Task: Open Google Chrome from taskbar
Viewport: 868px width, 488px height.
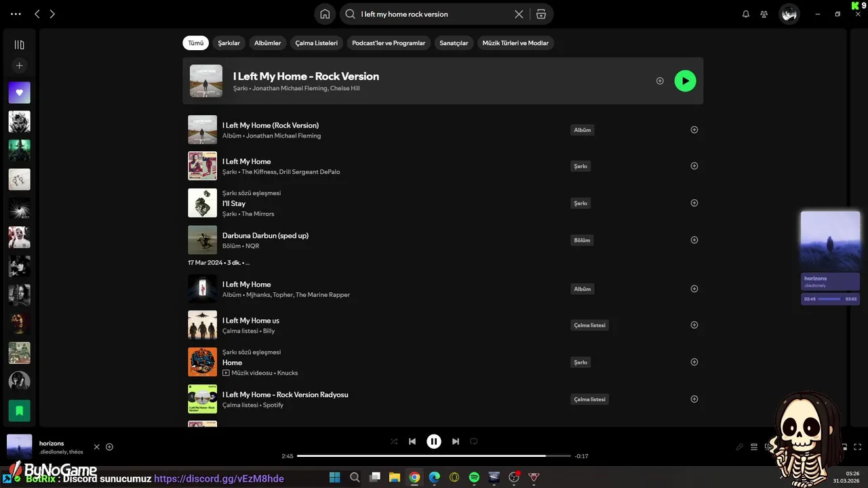Action: [x=414, y=477]
